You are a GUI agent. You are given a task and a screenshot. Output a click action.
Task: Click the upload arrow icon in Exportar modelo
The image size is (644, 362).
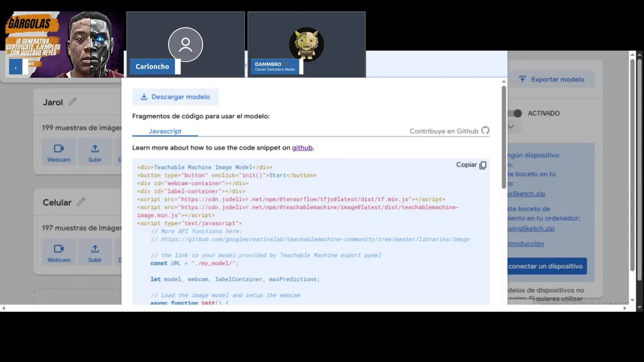522,79
